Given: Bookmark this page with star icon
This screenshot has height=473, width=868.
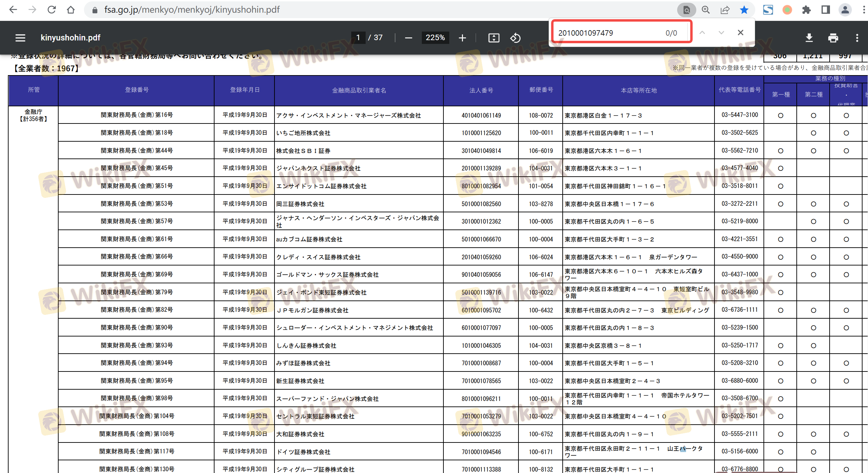Looking at the screenshot, I should click(x=744, y=10).
